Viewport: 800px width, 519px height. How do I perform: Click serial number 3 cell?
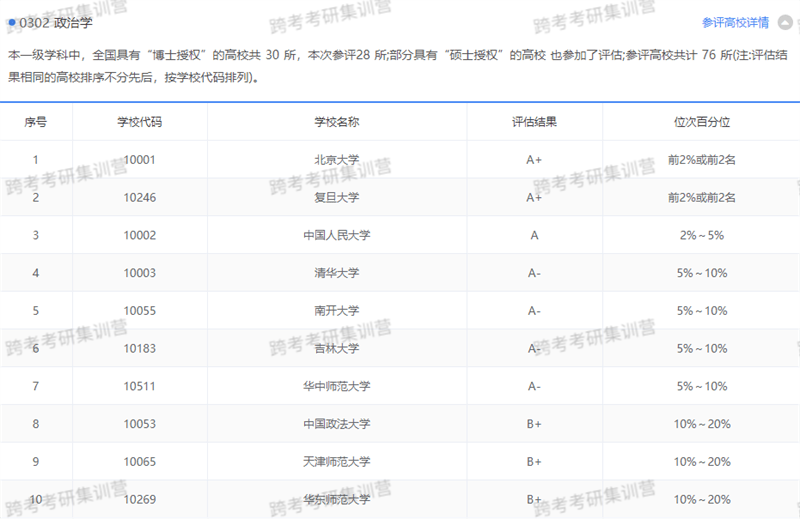36,235
